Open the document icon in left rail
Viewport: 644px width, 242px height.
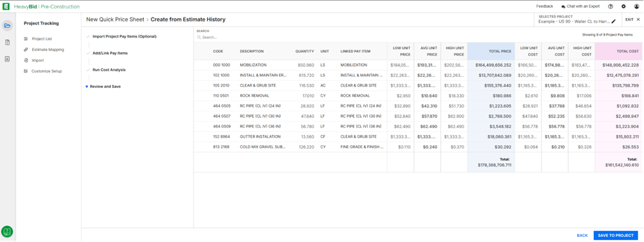(x=7, y=43)
